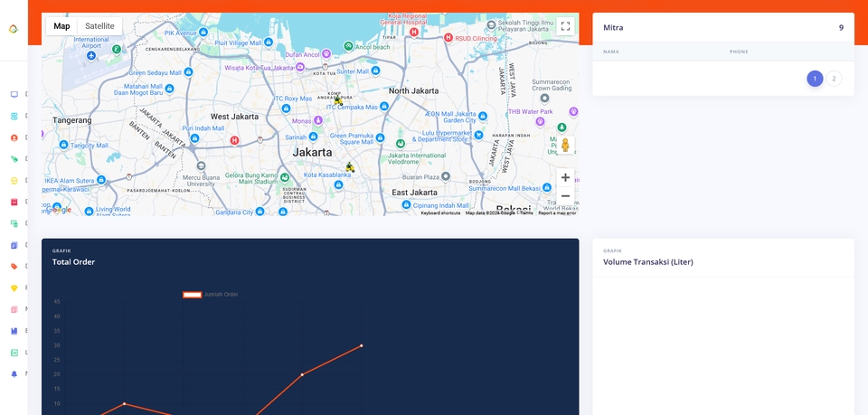Select Mitra pagination page 1
Viewport: 868px width, 415px height.
815,79
